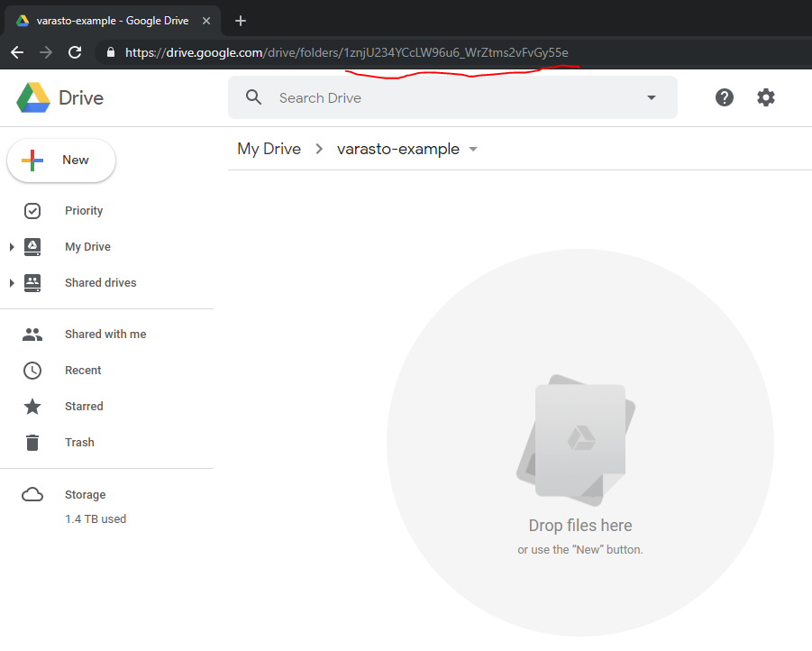Click the Shared with me people icon

[x=32, y=335]
